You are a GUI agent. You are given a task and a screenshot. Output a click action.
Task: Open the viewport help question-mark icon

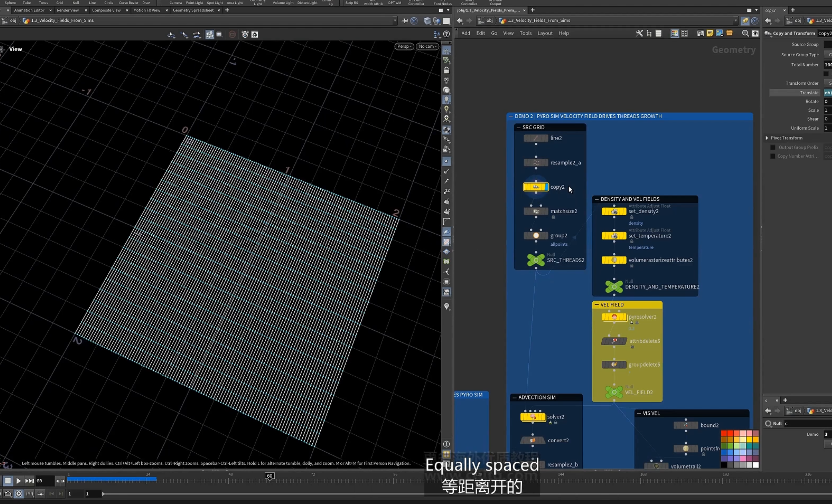[446, 34]
